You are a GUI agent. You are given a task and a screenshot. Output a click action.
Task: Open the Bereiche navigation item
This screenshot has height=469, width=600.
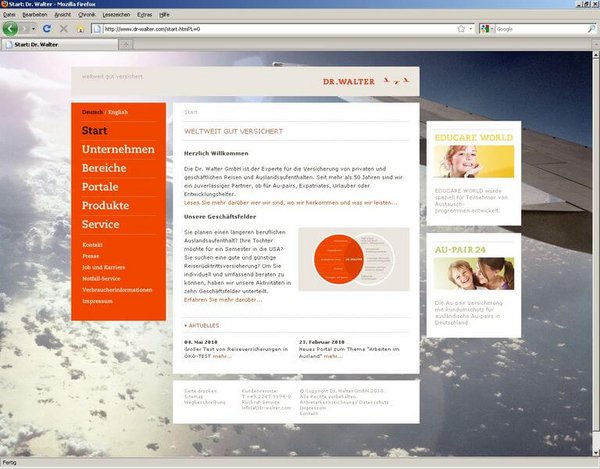click(x=104, y=168)
